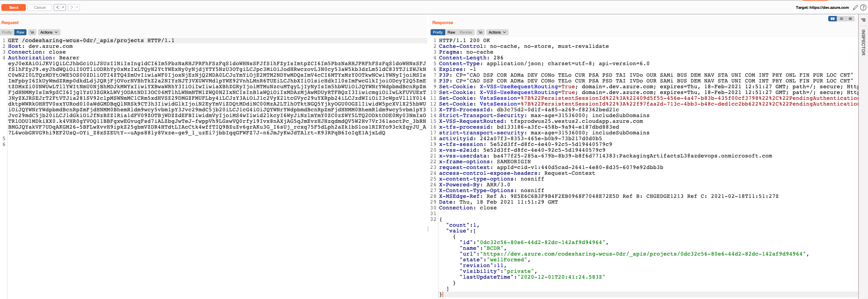This screenshot has height=299, width=868.
Task: Open the Response Actions dropdown
Action: [x=497, y=32]
